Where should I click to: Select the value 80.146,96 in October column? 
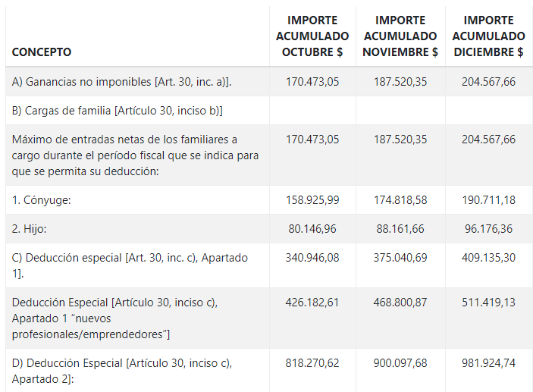pos(312,229)
